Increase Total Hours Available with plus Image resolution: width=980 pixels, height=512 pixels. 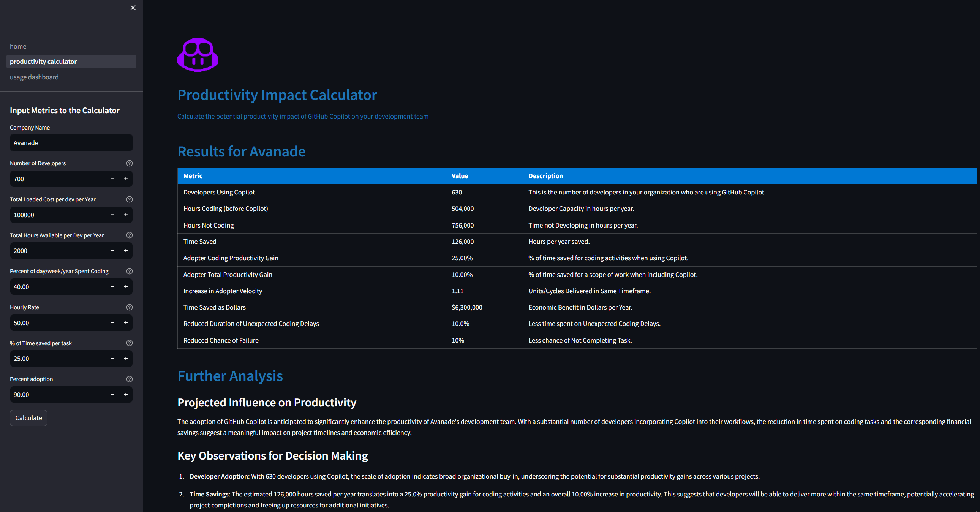126,251
